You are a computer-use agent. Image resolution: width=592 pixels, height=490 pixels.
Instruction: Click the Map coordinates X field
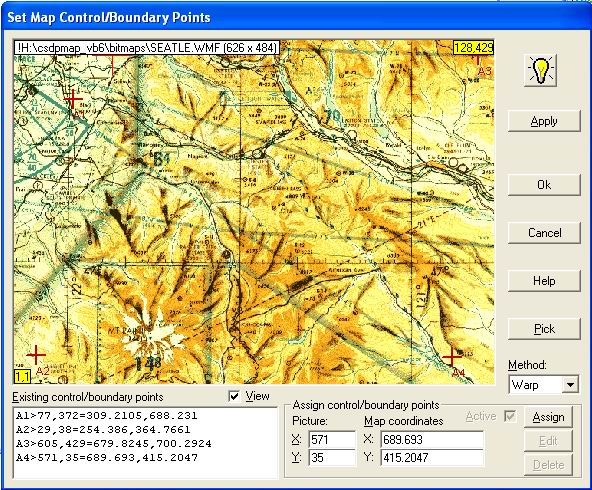(x=432, y=440)
